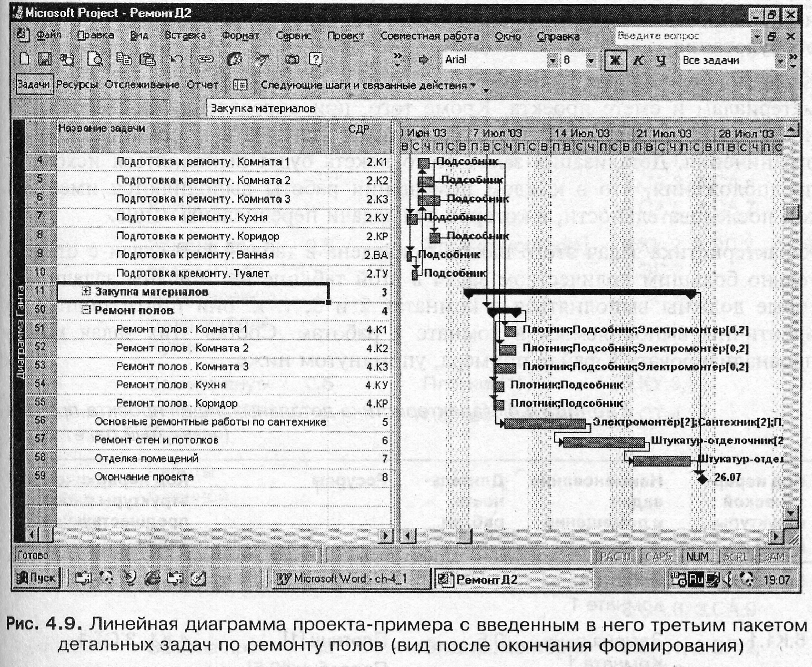
Task: Toggle Underline Ч formatting
Action: (661, 60)
